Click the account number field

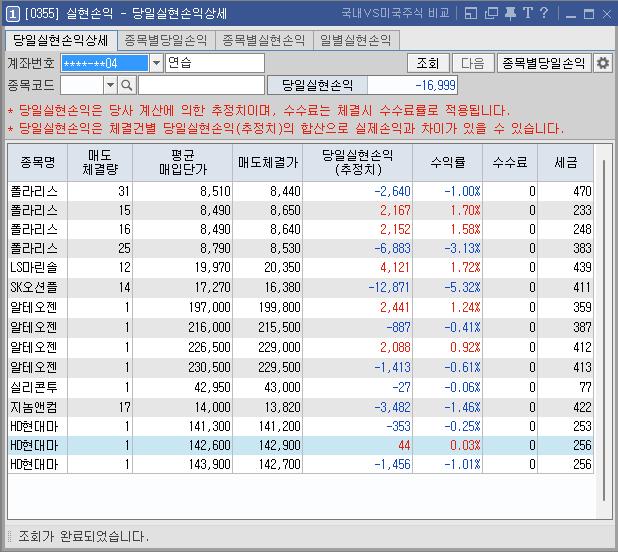(x=104, y=63)
